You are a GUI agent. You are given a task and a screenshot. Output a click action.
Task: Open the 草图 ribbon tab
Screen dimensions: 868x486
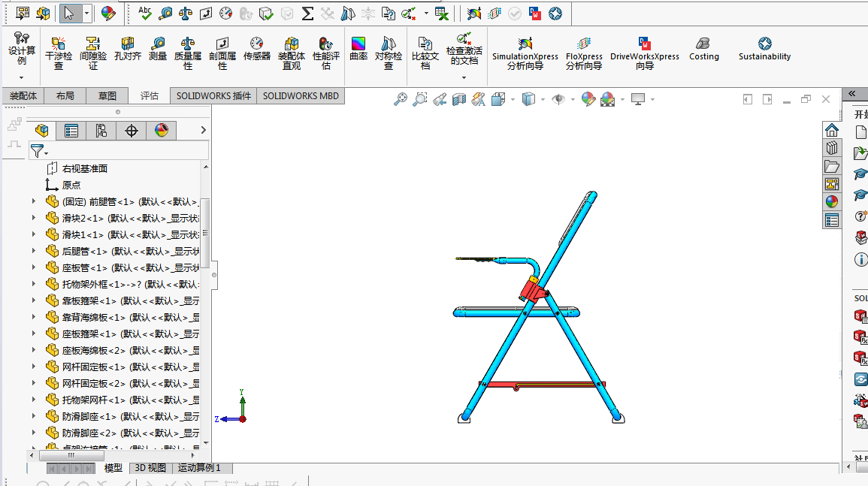click(x=107, y=95)
